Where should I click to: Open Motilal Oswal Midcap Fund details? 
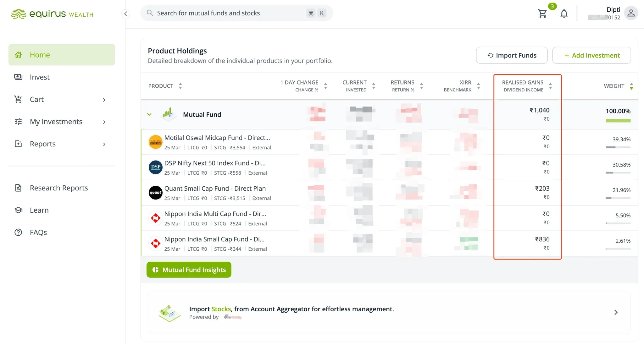point(217,138)
